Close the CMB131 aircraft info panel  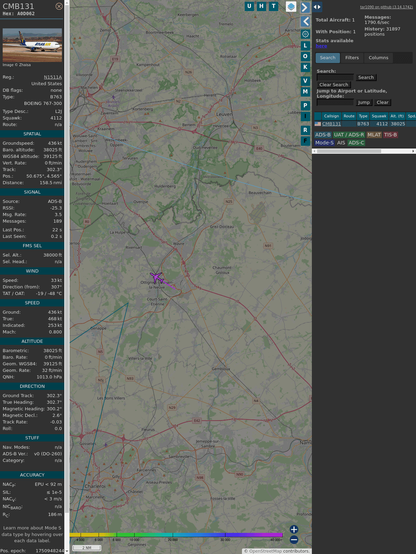tap(59, 6)
